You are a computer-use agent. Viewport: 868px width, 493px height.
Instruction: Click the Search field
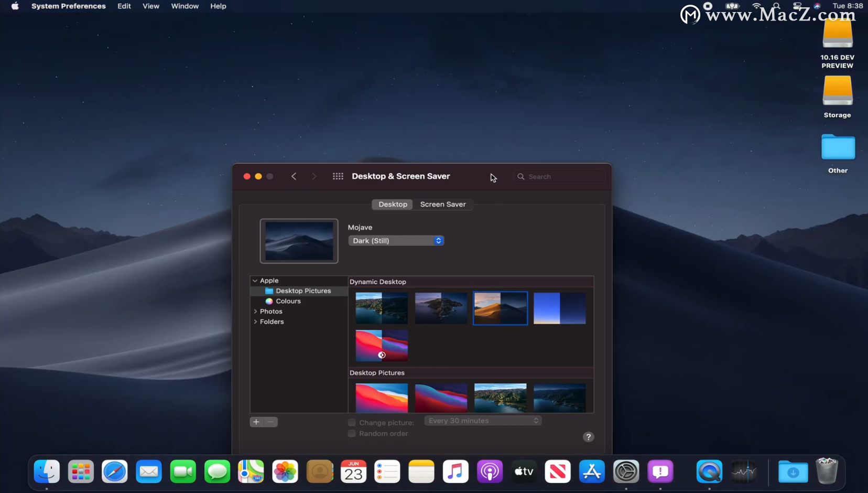tap(559, 177)
